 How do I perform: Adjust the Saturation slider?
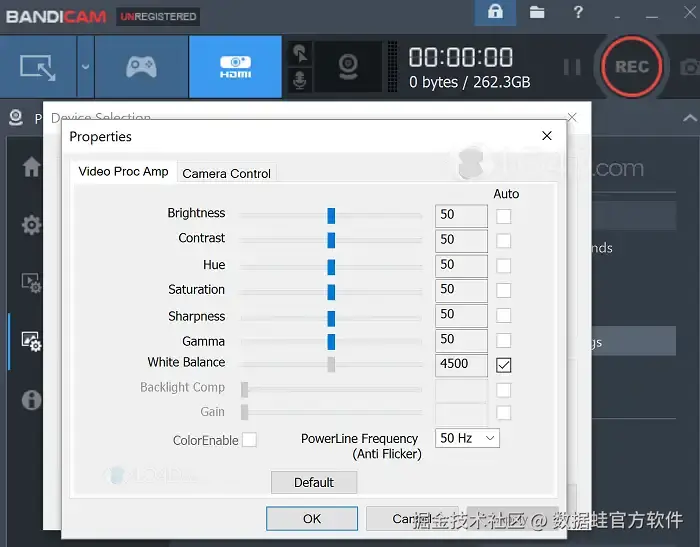pos(331,292)
